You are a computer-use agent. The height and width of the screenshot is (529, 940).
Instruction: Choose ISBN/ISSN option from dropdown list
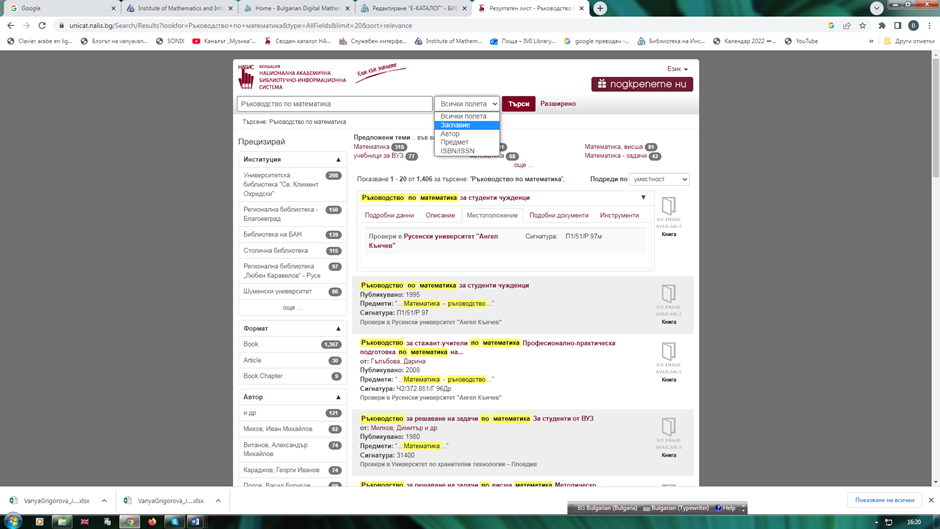click(x=458, y=151)
